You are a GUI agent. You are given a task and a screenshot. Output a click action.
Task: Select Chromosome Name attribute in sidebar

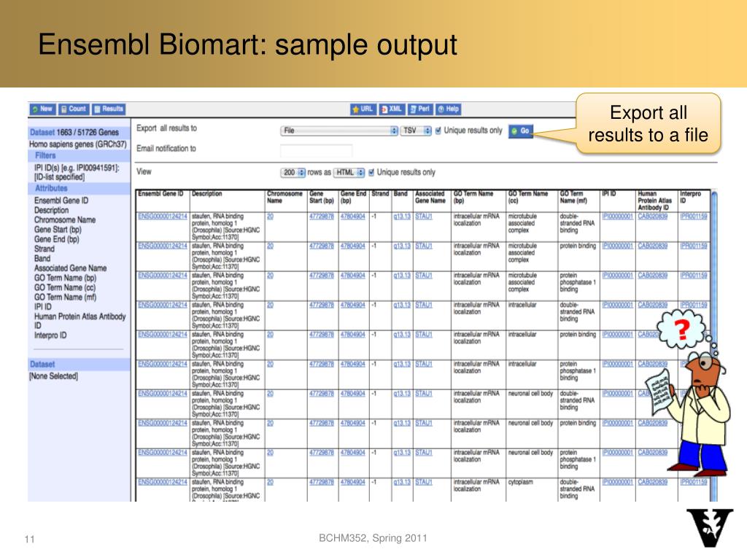pyautogui.click(x=65, y=220)
